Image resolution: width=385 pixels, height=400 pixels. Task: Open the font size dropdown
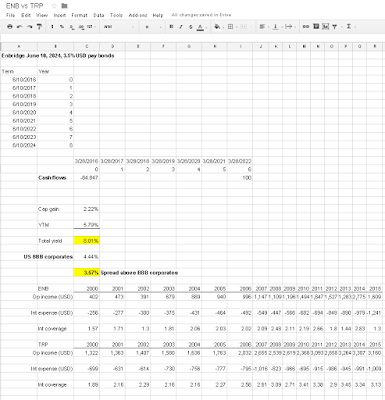(x=153, y=27)
